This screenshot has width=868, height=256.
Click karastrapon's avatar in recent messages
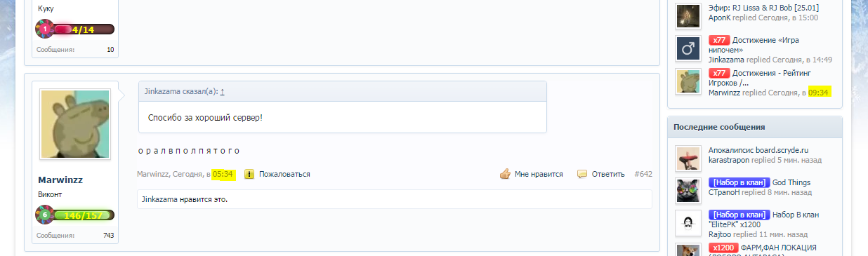[x=688, y=158]
